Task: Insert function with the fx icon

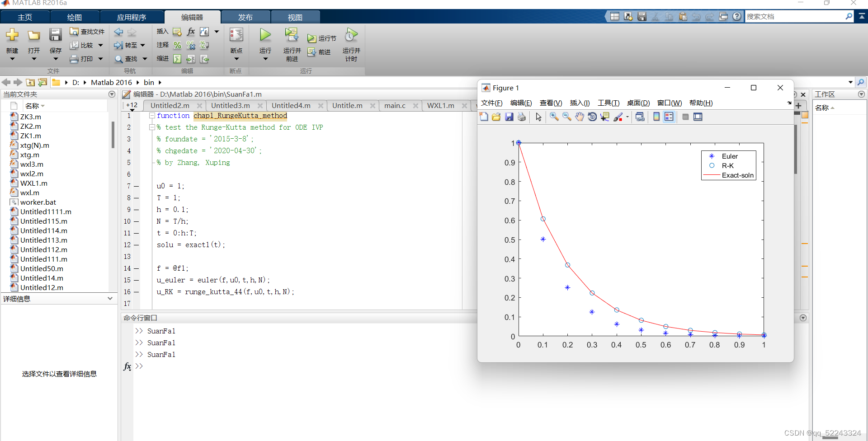Action: pos(191,32)
